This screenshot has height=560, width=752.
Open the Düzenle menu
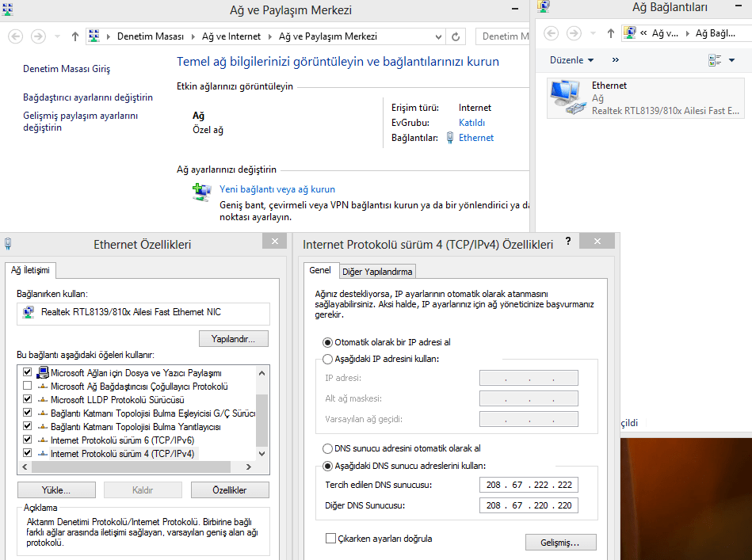(x=571, y=60)
